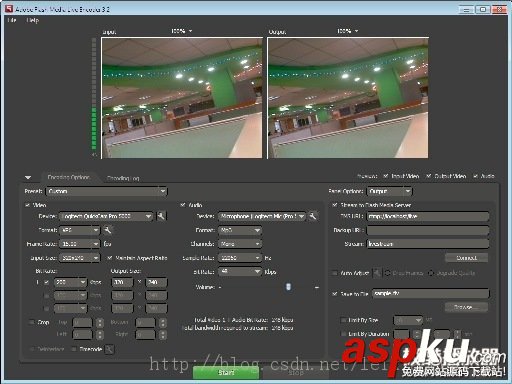Click the Output video preview
Viewport: 512px width, 384px height.
(x=348, y=98)
